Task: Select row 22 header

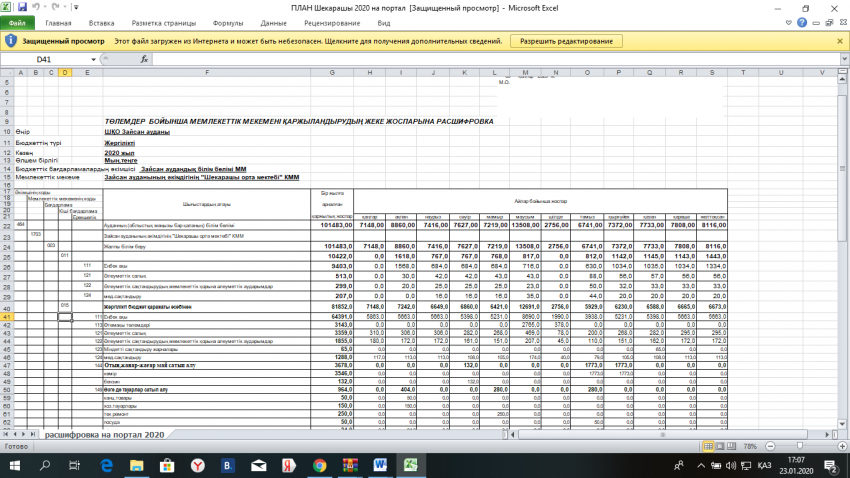Action: click(7, 225)
